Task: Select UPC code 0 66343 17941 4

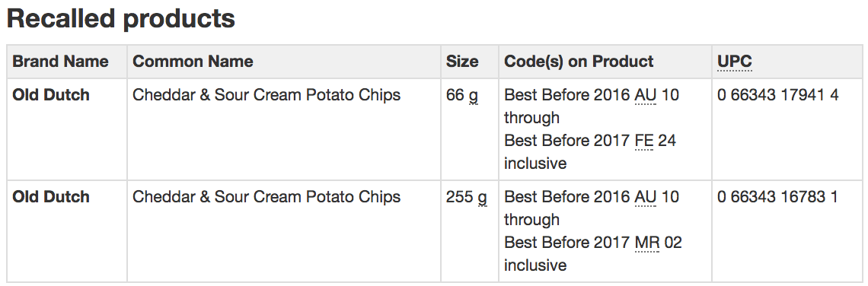Action: pos(777,95)
